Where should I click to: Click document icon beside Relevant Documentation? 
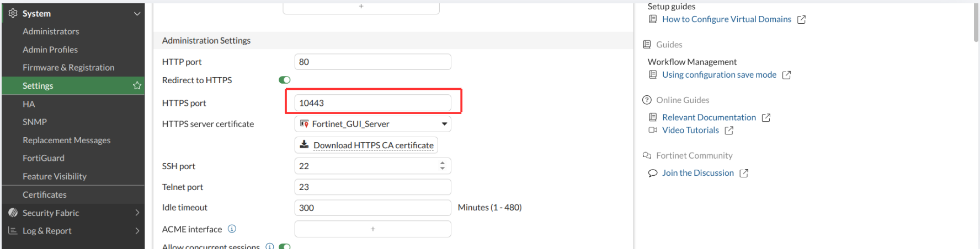coord(653,117)
